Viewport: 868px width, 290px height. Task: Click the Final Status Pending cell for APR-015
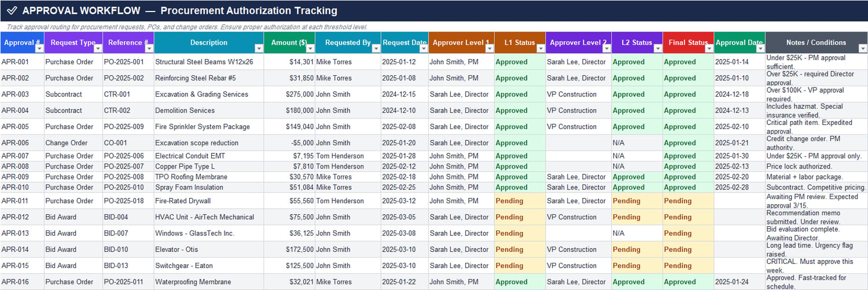tap(688, 266)
